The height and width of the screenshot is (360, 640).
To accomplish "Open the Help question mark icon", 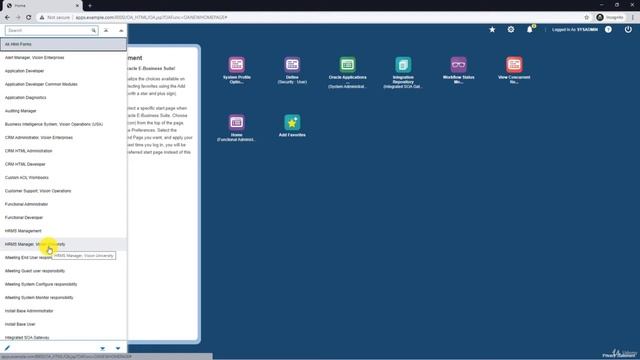I will 608,29.
